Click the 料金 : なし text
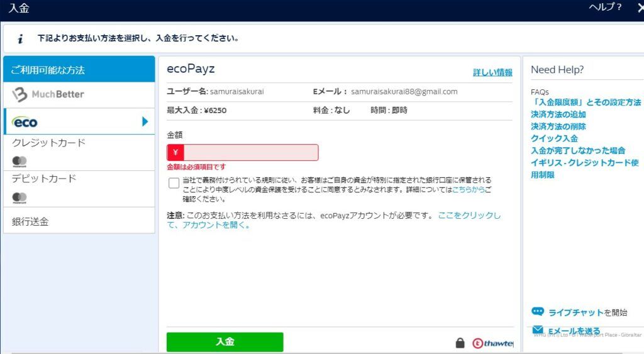Image resolution: width=644 pixels, height=354 pixels. [331, 110]
